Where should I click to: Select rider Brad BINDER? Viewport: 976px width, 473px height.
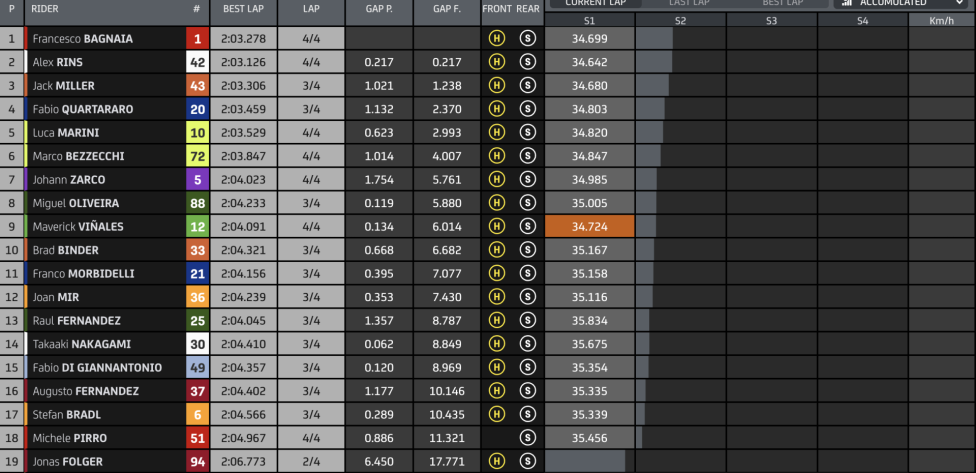point(65,250)
